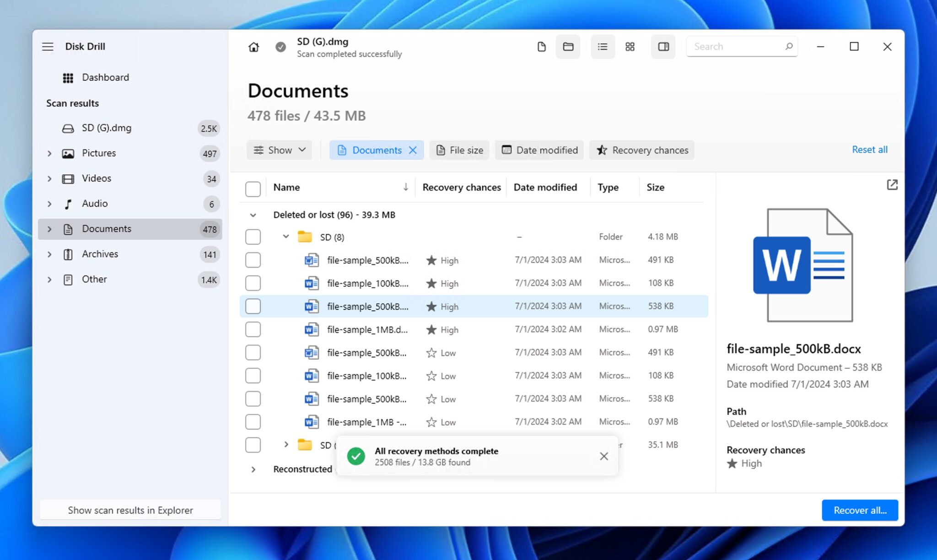Select the folder view toolbar icon
Screen dimensions: 937x560
(568, 47)
